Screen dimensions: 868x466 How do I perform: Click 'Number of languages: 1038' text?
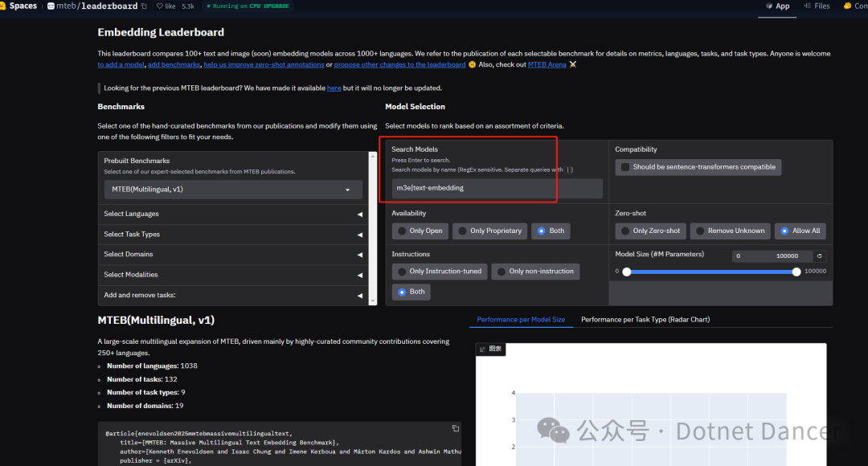click(x=152, y=366)
